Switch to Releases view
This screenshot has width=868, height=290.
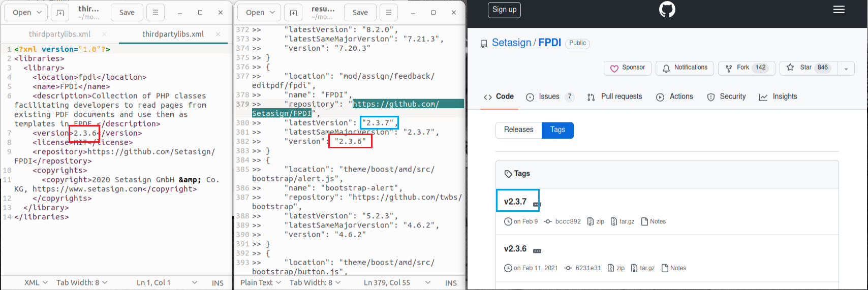click(x=519, y=130)
